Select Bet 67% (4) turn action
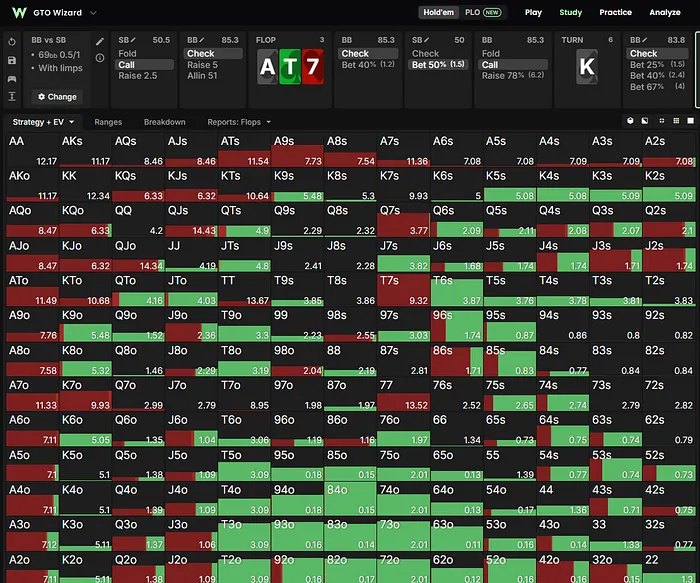The height and width of the screenshot is (583, 700). (657, 87)
